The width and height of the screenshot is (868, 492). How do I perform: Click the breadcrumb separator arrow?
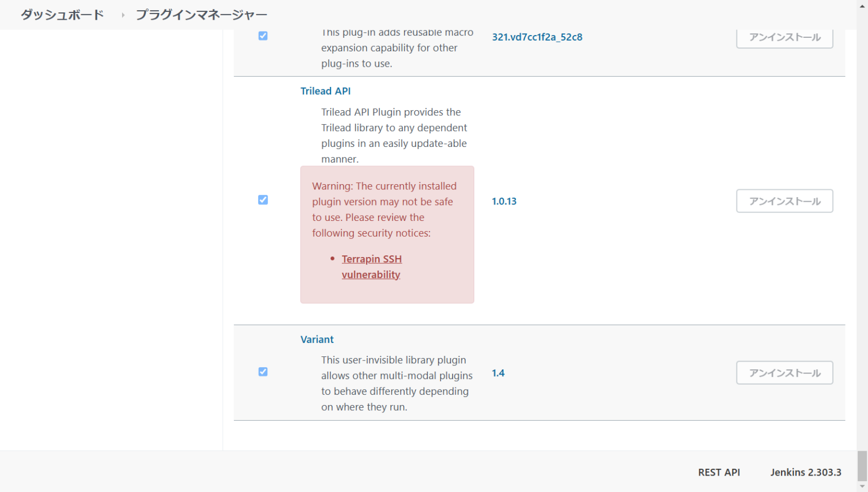[122, 15]
